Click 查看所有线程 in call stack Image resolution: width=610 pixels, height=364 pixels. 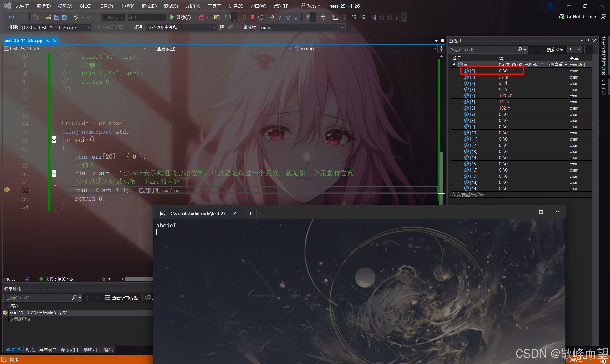(x=122, y=298)
